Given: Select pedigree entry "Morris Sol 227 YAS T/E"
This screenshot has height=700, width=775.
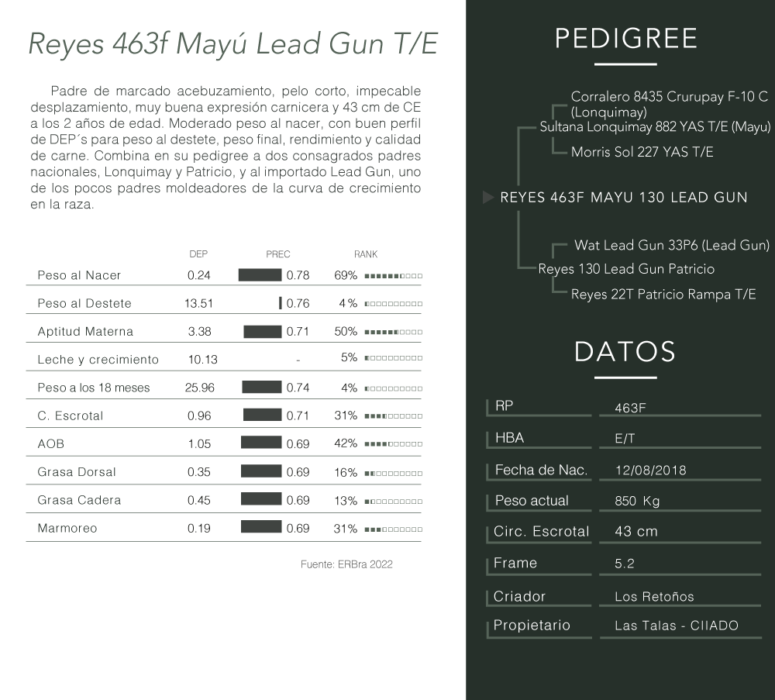Looking at the screenshot, I should pos(642,152).
